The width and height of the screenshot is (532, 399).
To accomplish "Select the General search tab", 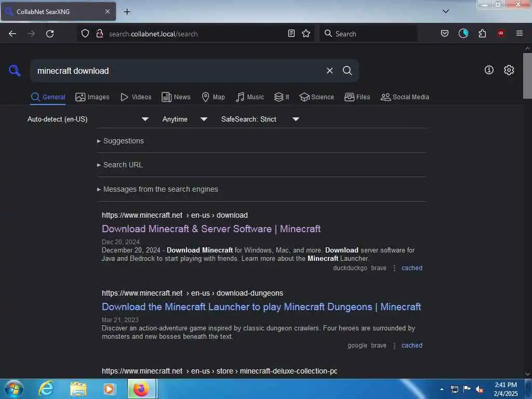I will tap(48, 97).
